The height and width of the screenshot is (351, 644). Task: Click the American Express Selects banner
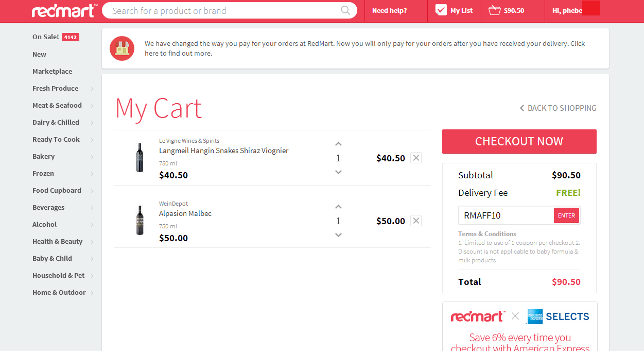519,327
